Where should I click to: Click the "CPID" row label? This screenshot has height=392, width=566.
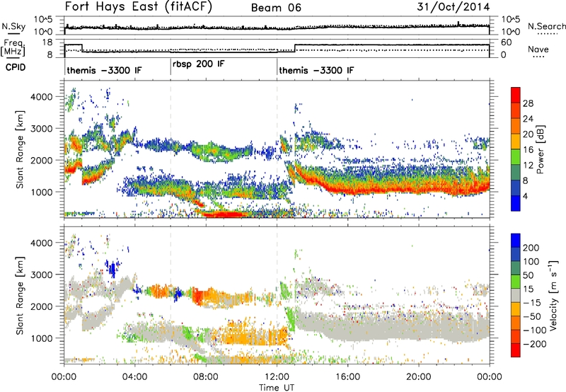[15, 67]
